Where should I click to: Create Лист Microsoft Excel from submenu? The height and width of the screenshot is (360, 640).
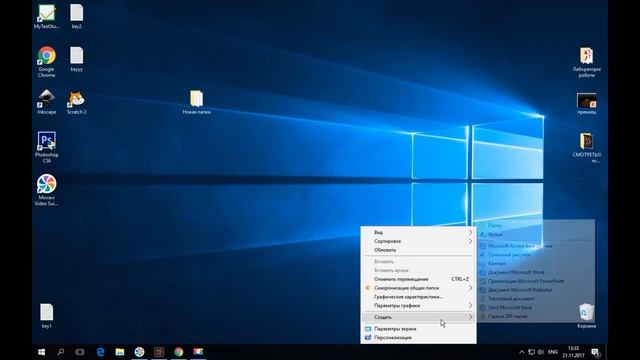(x=536, y=307)
